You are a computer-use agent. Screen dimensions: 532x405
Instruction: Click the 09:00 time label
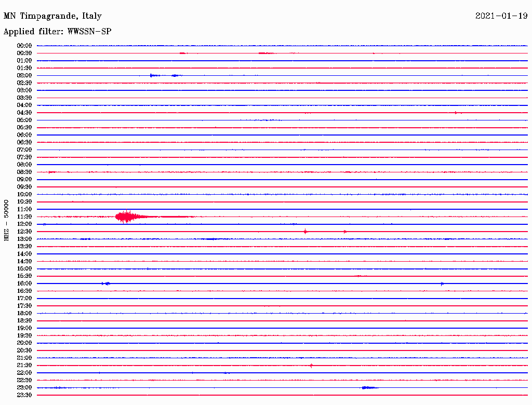tap(24, 180)
